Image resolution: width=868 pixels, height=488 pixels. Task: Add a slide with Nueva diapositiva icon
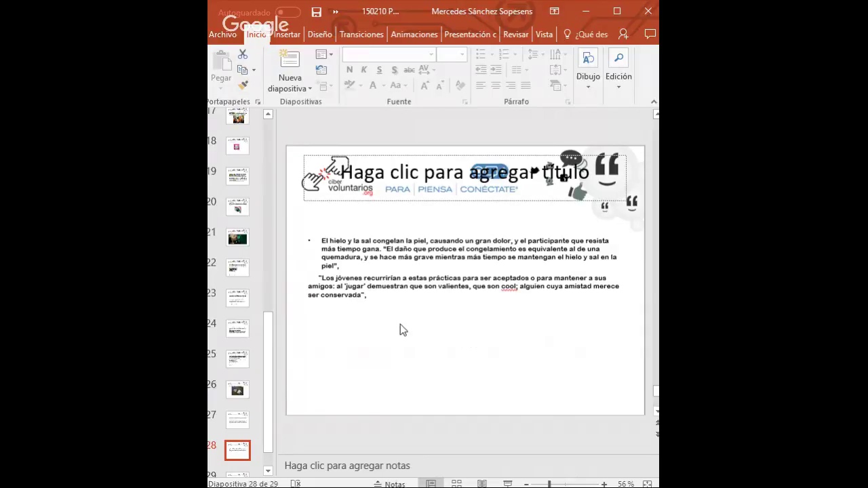(290, 58)
